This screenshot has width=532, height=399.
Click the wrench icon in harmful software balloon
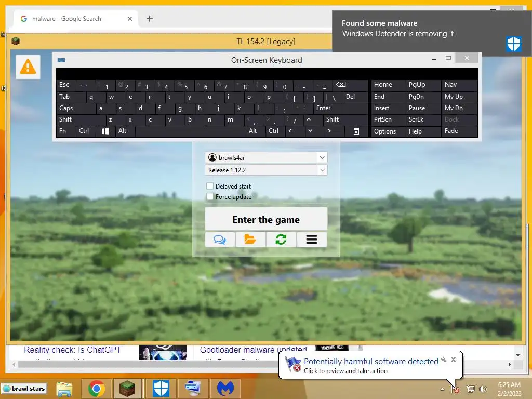pyautogui.click(x=444, y=360)
